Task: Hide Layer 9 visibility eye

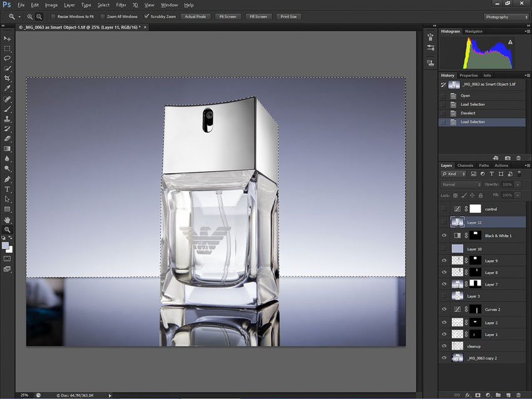Action: 444,261
